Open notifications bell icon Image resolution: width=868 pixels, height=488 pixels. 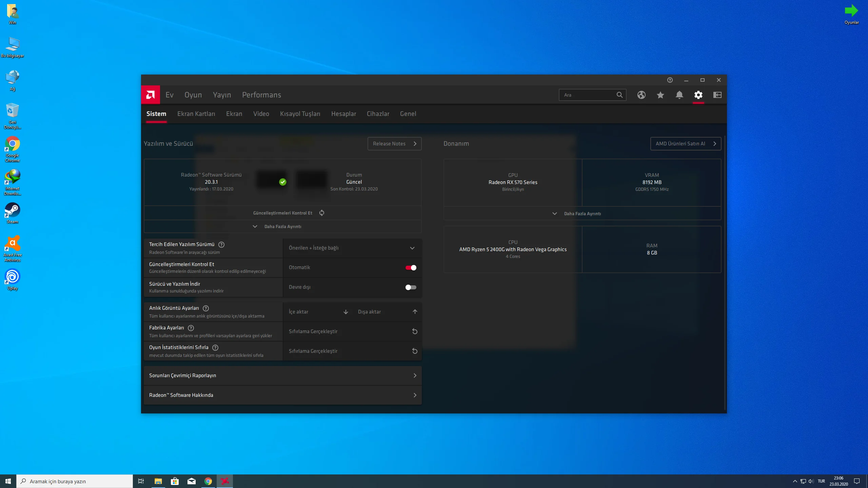coord(679,95)
